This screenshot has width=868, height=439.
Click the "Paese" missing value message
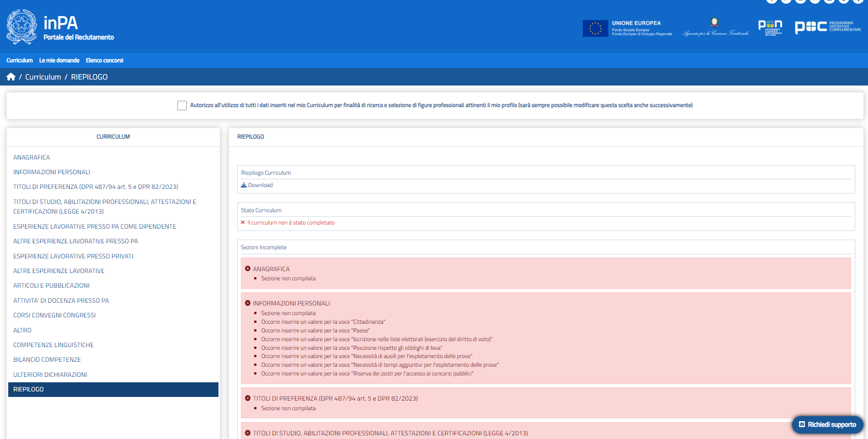pos(315,331)
